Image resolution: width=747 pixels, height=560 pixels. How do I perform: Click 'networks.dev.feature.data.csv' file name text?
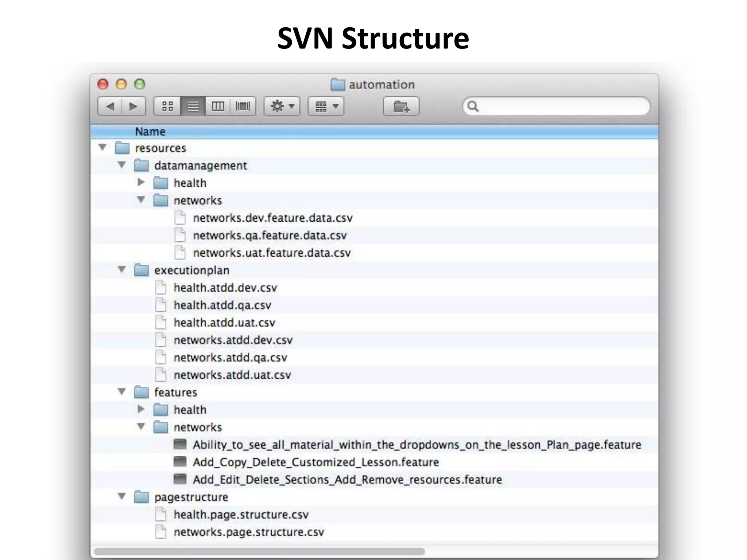click(x=273, y=218)
